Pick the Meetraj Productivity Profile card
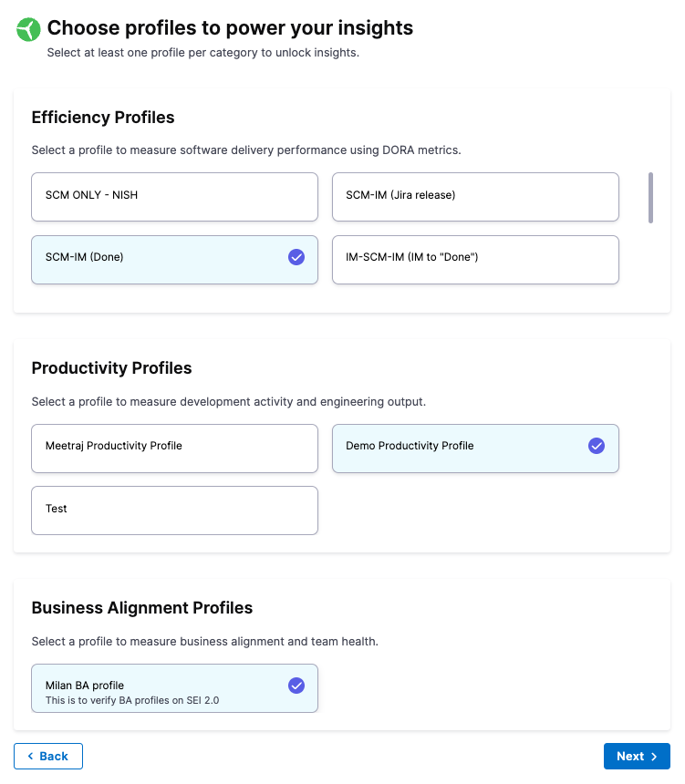Viewport: 685px width, 784px height. coord(174,448)
